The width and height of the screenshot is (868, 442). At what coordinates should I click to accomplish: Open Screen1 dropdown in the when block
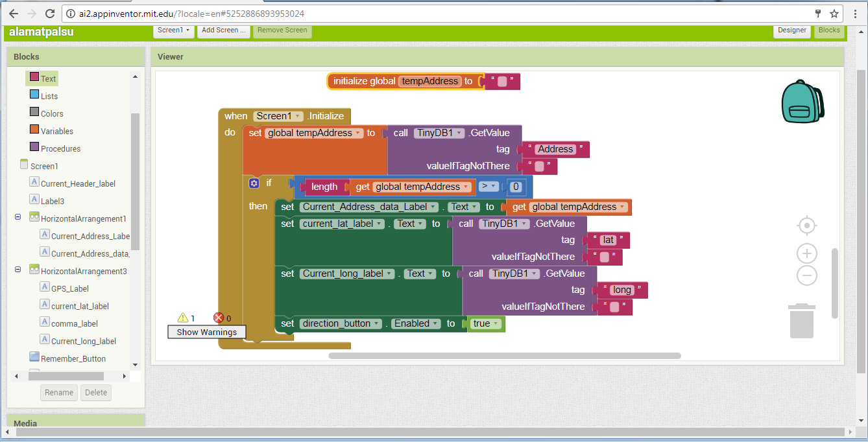pyautogui.click(x=280, y=116)
